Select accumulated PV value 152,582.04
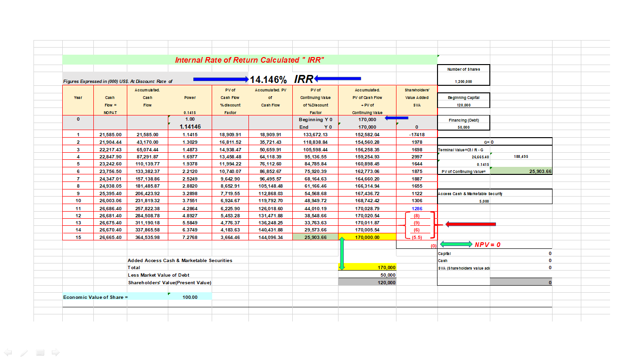This screenshot has width=644, height=362. click(367, 135)
